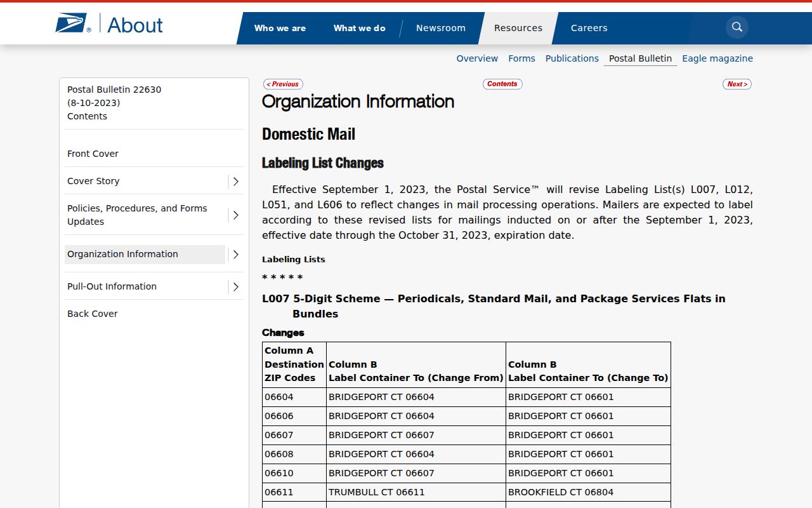Open the Forms sub-navigation link
The image size is (812, 508).
point(521,58)
